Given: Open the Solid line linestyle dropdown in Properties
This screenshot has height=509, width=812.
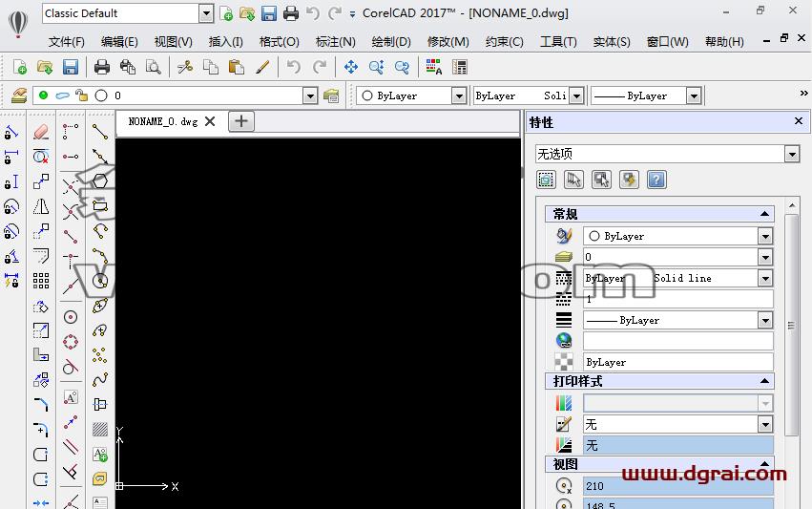Looking at the screenshot, I should [x=765, y=278].
